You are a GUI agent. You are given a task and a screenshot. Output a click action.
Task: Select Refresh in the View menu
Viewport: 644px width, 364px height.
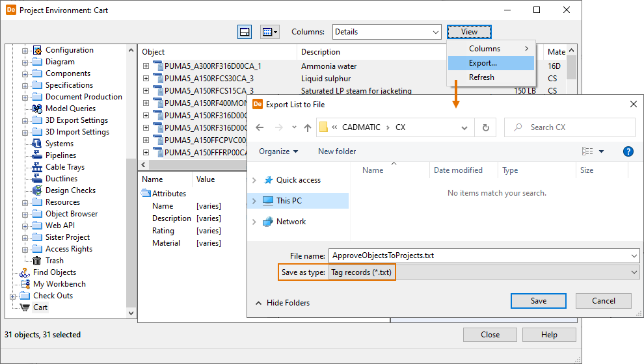[481, 77]
